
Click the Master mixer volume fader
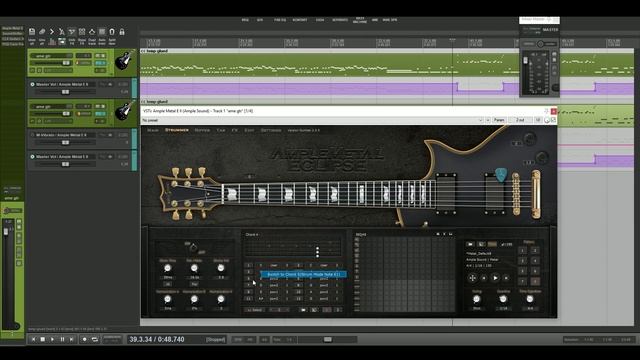pyautogui.click(x=525, y=60)
